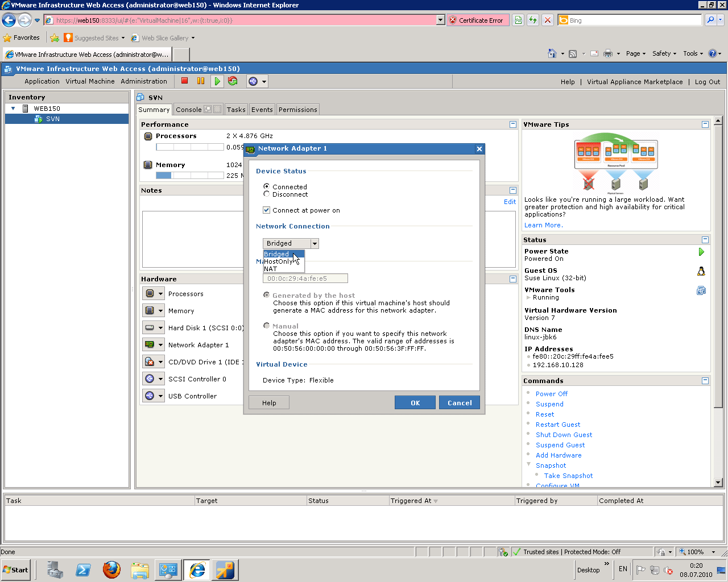The image size is (728, 582).
Task: Collapse the WEB150 inventory tree node
Action: [13, 109]
